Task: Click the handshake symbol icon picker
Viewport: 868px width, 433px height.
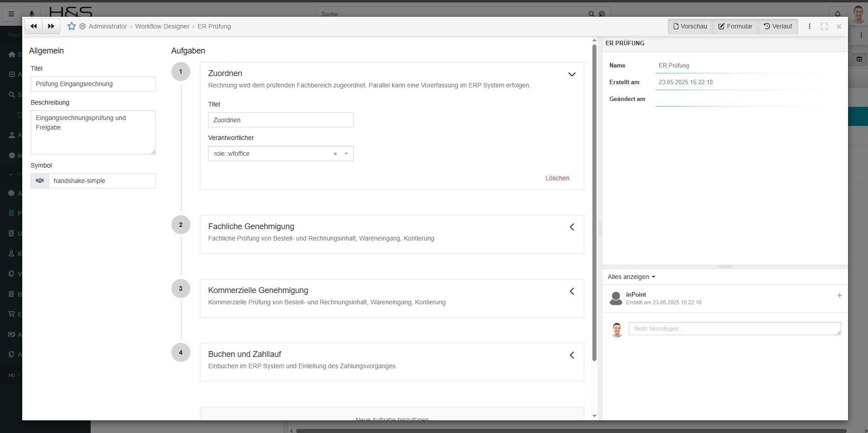Action: click(40, 181)
